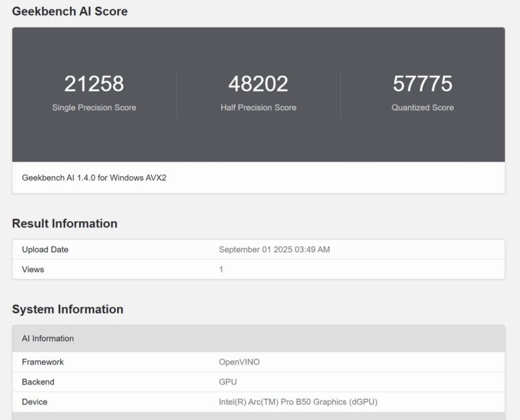
Task: Click the Single Precision Score label
Action: click(x=94, y=107)
